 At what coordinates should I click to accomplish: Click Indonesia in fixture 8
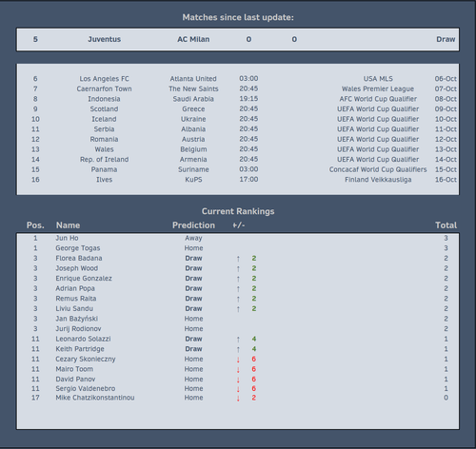[104, 99]
